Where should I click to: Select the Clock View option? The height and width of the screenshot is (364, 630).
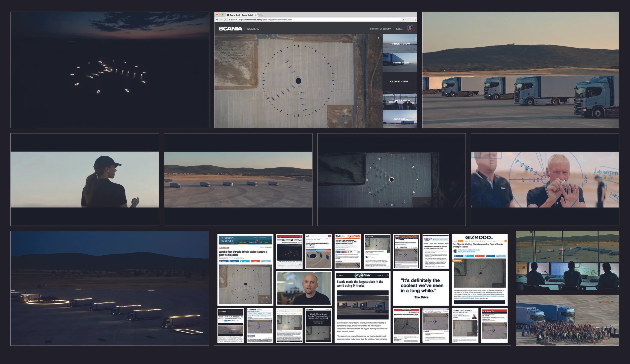point(399,81)
